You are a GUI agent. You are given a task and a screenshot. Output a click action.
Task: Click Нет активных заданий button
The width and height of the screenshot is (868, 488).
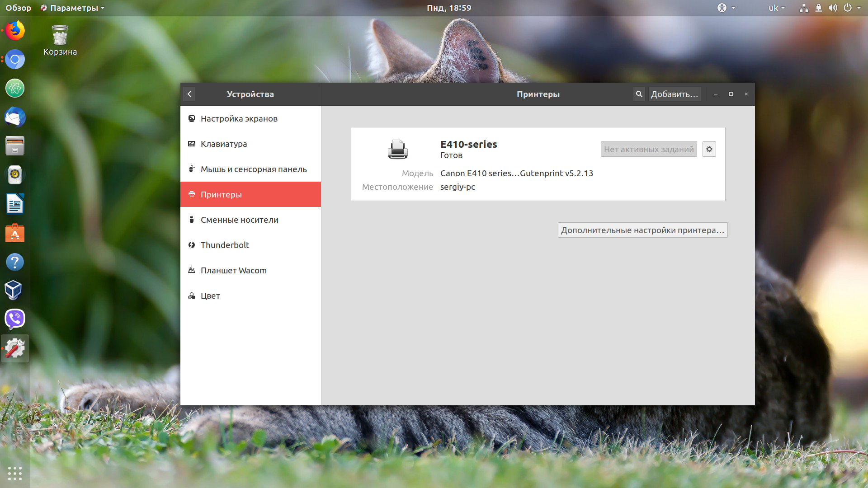pyautogui.click(x=649, y=149)
